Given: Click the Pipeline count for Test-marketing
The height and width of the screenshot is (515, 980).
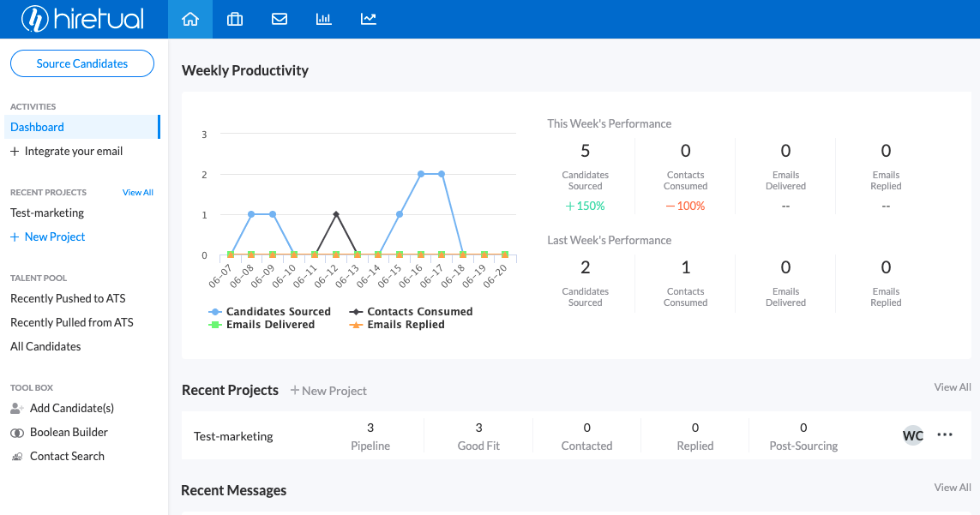Looking at the screenshot, I should (370, 428).
